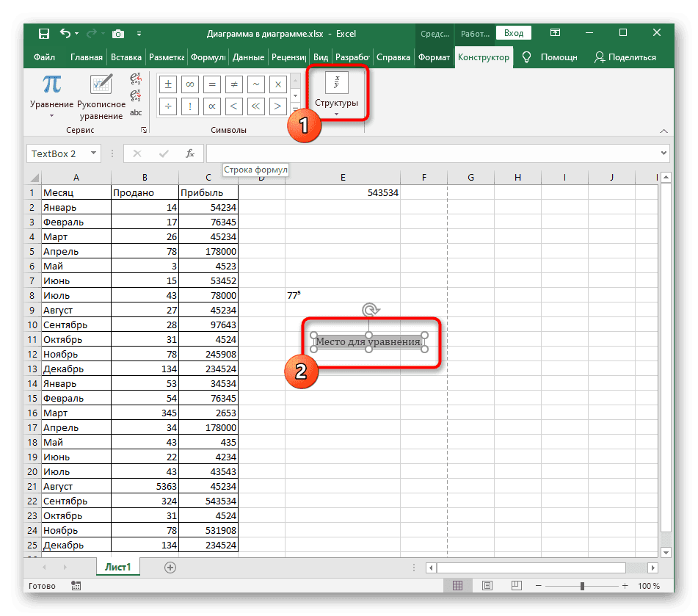The height and width of the screenshot is (616, 698).
Task: Switch to Normal view in status bar
Action: click(458, 586)
